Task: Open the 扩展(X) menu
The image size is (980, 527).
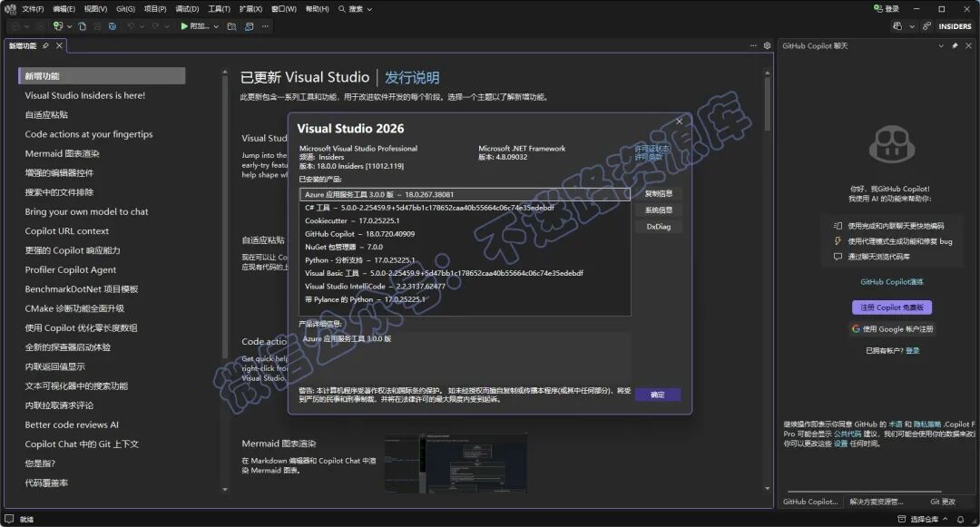Action: click(250, 9)
